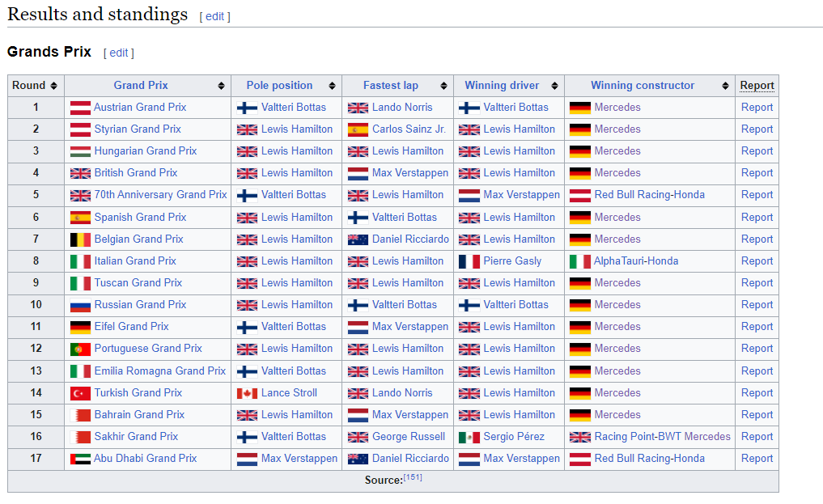The width and height of the screenshot is (823, 504).
Task: Open Lando Norris fastest lap in round 1
Action: [402, 107]
